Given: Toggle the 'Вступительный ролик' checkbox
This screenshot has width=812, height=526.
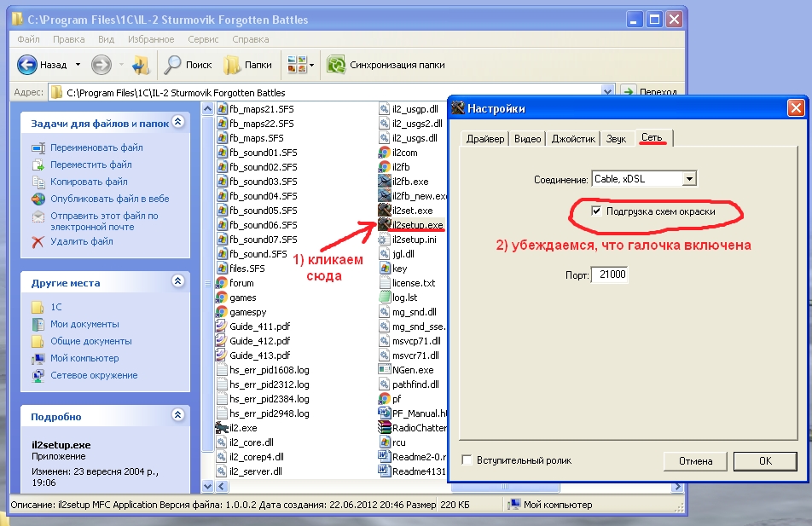Looking at the screenshot, I should click(467, 460).
